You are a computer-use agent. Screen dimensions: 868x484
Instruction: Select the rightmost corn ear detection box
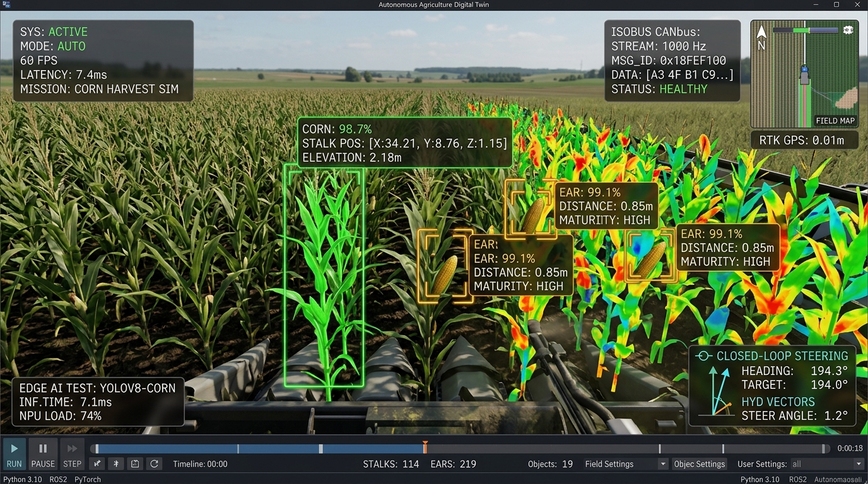click(650, 255)
